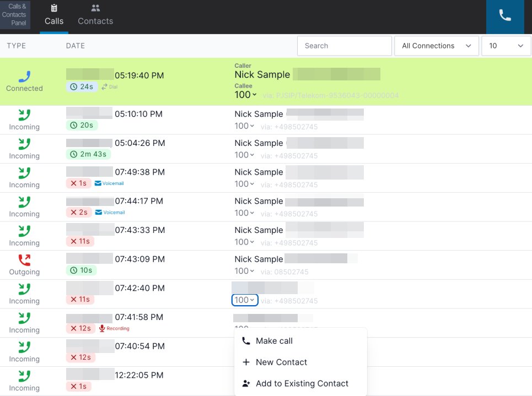The width and height of the screenshot is (532, 396).
Task: Click incoming call icon at 07:49:38 PM
Action: point(24,173)
